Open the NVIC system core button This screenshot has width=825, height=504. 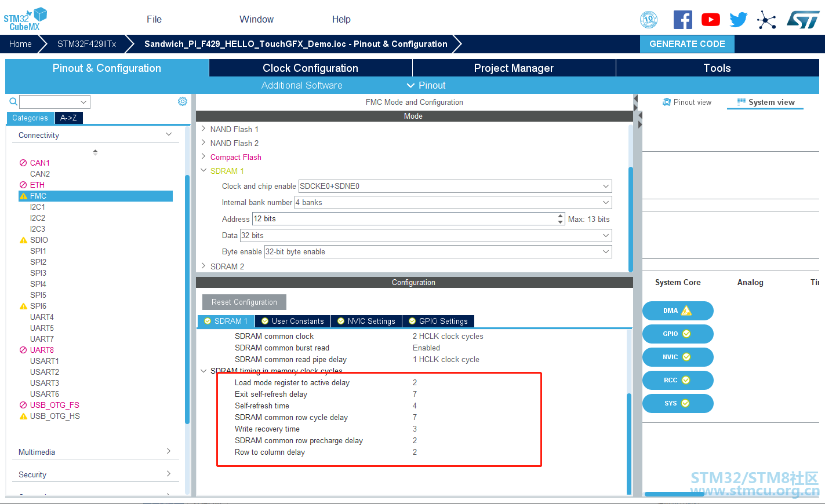point(678,357)
